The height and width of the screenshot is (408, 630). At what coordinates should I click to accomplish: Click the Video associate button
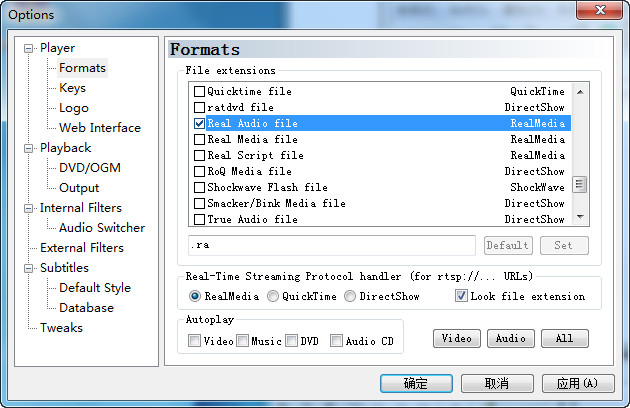coord(456,339)
